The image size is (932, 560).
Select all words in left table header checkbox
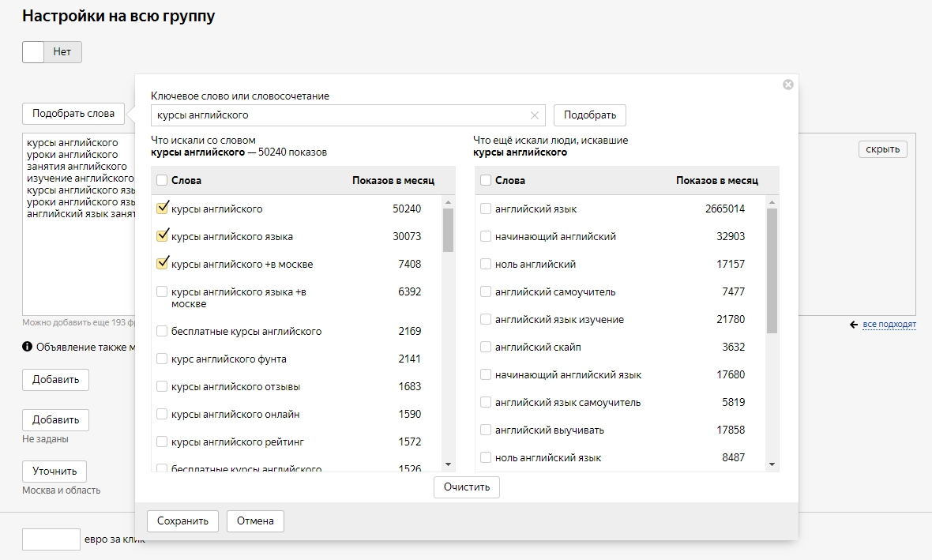tap(162, 180)
